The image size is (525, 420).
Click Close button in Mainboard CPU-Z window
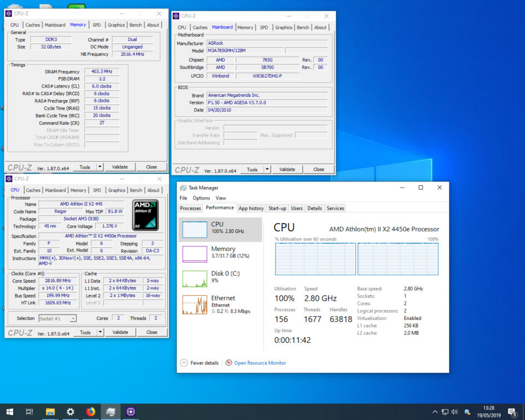[x=319, y=169]
